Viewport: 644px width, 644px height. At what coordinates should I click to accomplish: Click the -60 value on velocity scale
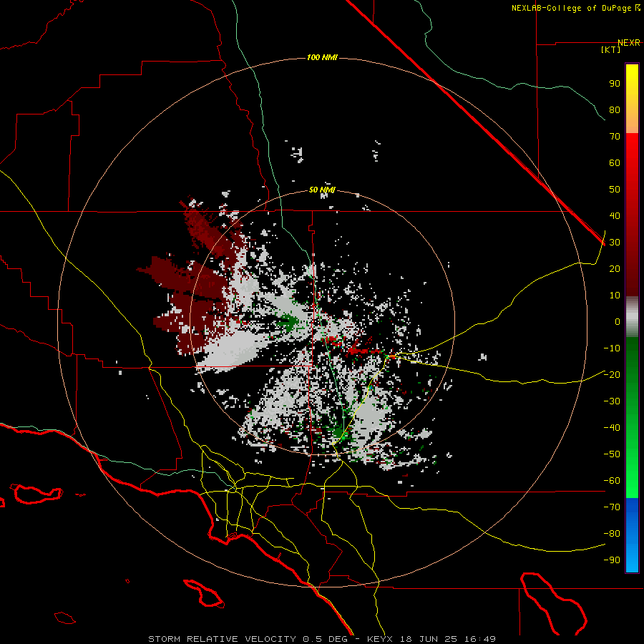(612, 481)
